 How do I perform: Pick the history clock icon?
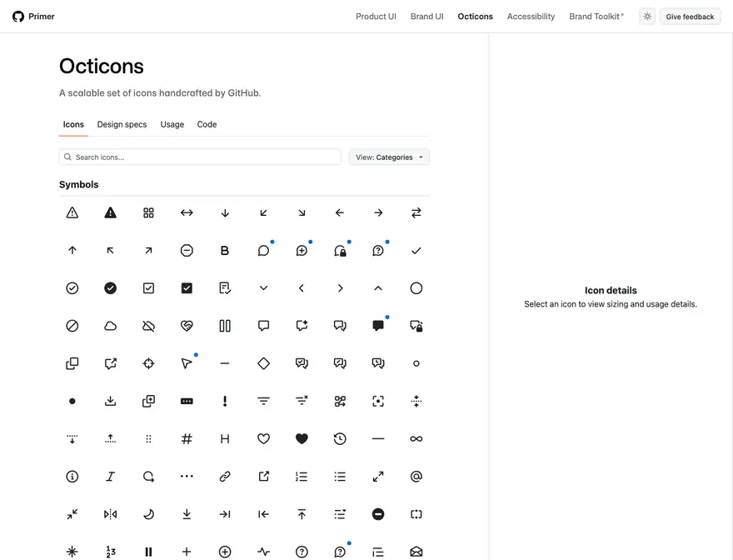click(340, 439)
